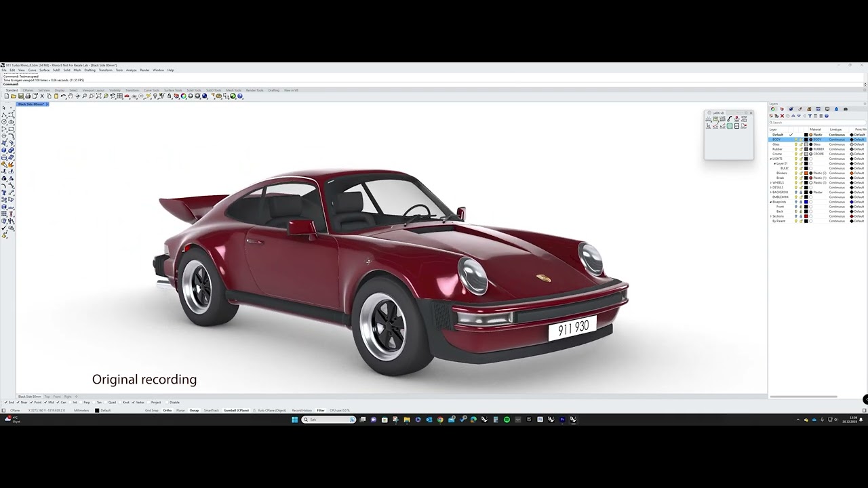Image resolution: width=868 pixels, height=488 pixels.
Task: Click the Command prompt input line
Action: click(x=434, y=85)
